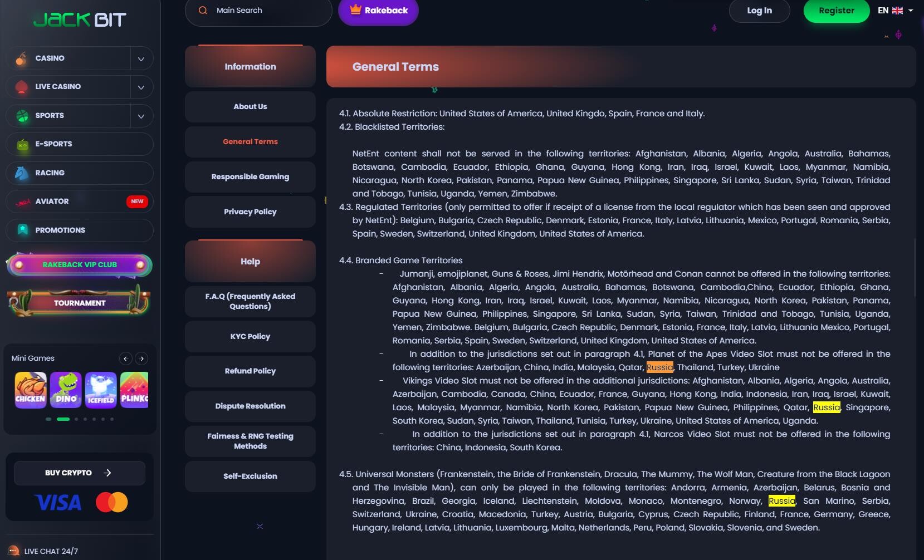Show next Mini Games with right arrow
Image resolution: width=924 pixels, height=560 pixels.
click(x=142, y=358)
